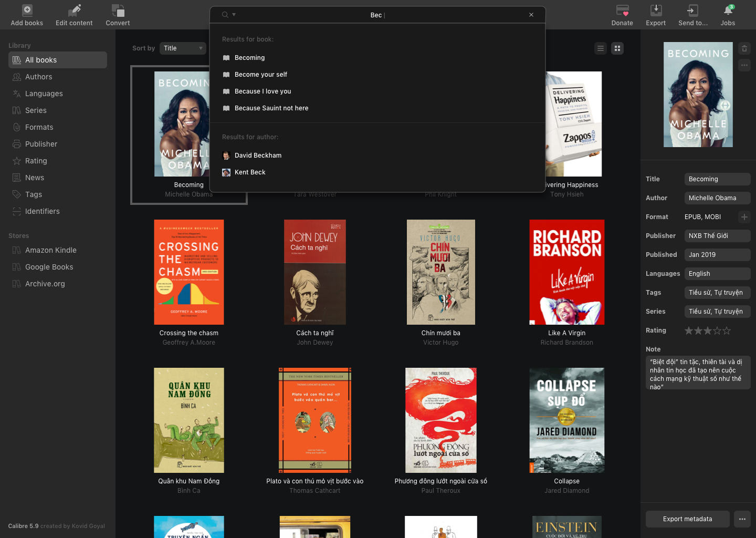This screenshot has height=538, width=756.
Task: Open the Archive.org store
Action: tap(58, 284)
